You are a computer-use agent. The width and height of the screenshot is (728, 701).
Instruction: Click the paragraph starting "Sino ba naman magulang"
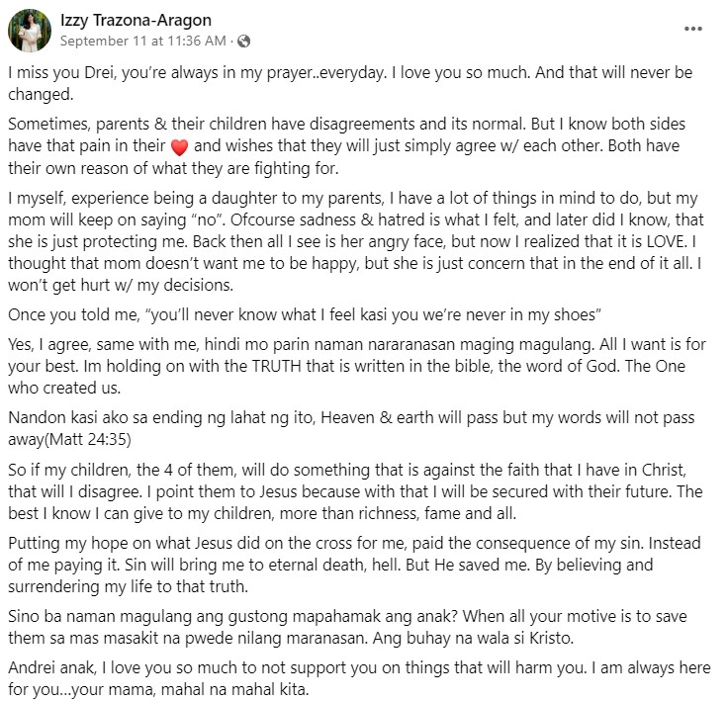(347, 627)
